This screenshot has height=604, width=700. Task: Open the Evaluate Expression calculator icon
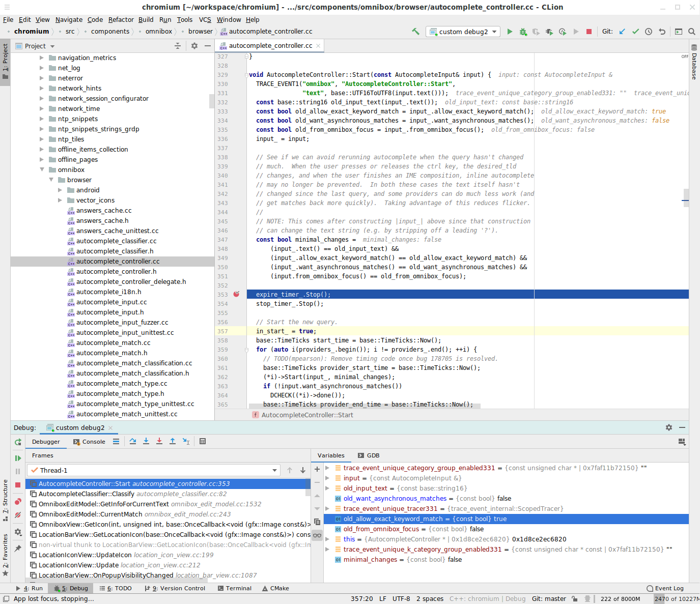(203, 441)
